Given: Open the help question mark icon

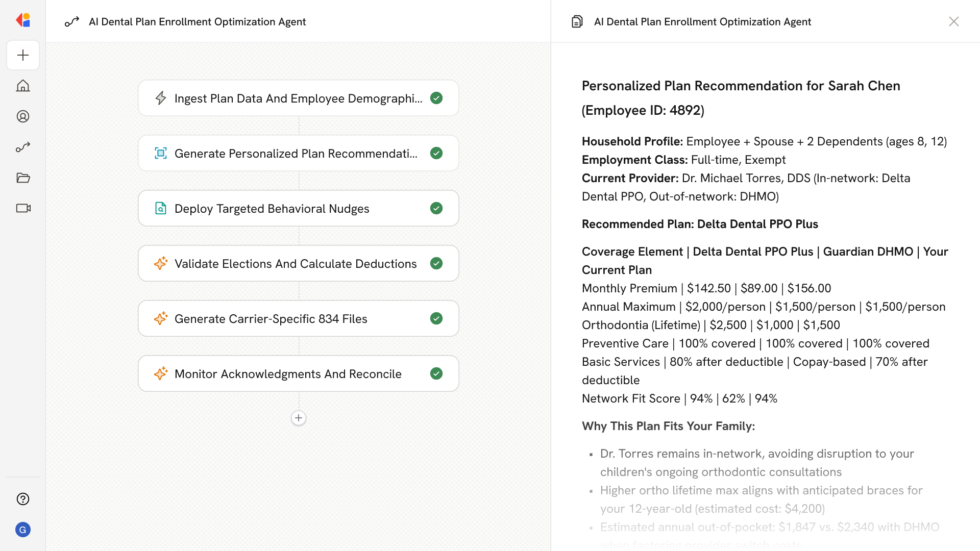Looking at the screenshot, I should [23, 499].
